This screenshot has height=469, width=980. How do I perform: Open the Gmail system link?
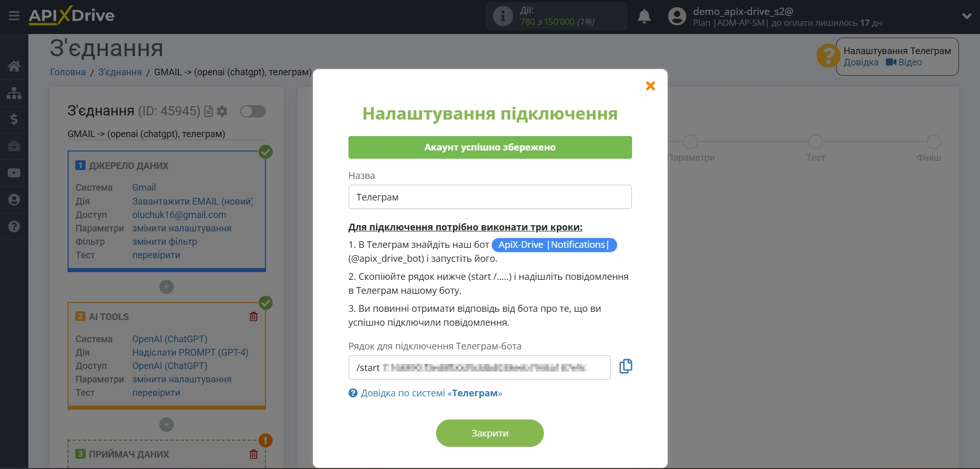144,188
